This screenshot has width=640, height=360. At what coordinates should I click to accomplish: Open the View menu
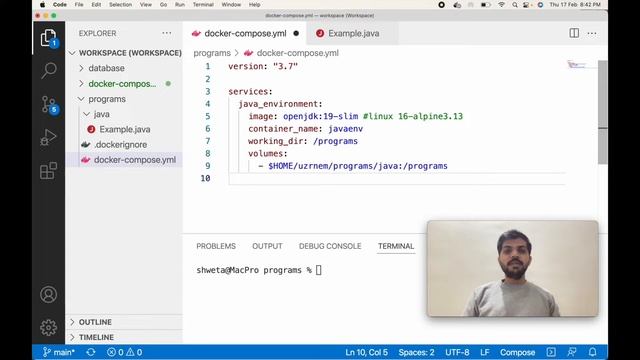click(x=146, y=4)
